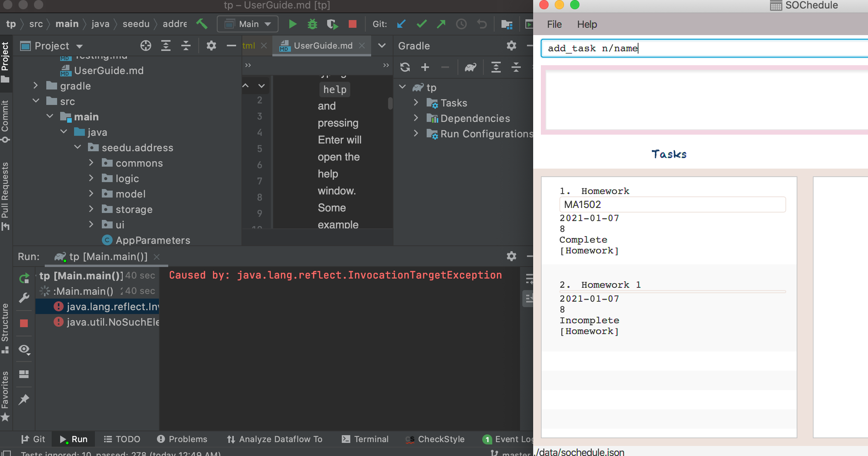
Task: Rerun tp Main.main() in Run panel
Action: pyautogui.click(x=24, y=278)
